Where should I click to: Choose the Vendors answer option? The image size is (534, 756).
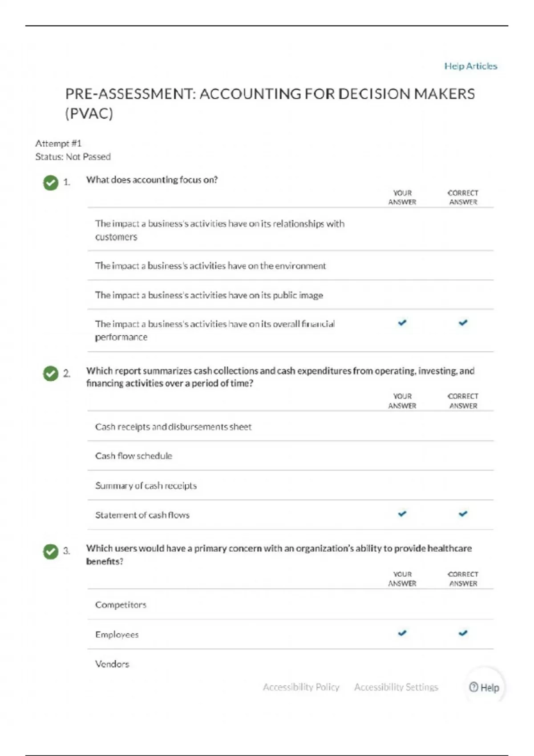coord(112,664)
